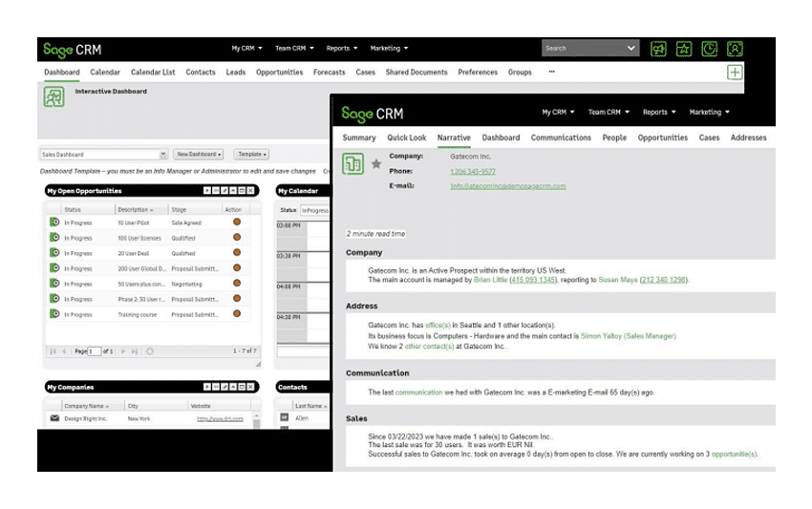Click the My Companies vertical scrollbar
This screenshot has height=509, width=812.
click(256, 420)
